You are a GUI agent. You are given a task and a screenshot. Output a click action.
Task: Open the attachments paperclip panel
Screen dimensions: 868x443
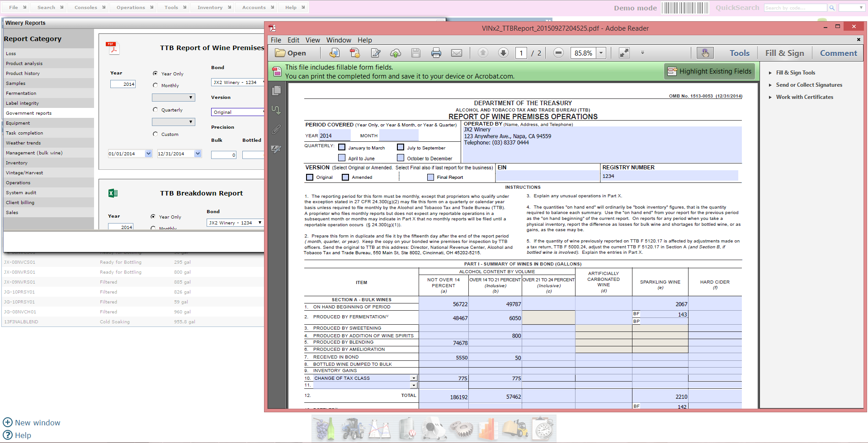coord(276,130)
